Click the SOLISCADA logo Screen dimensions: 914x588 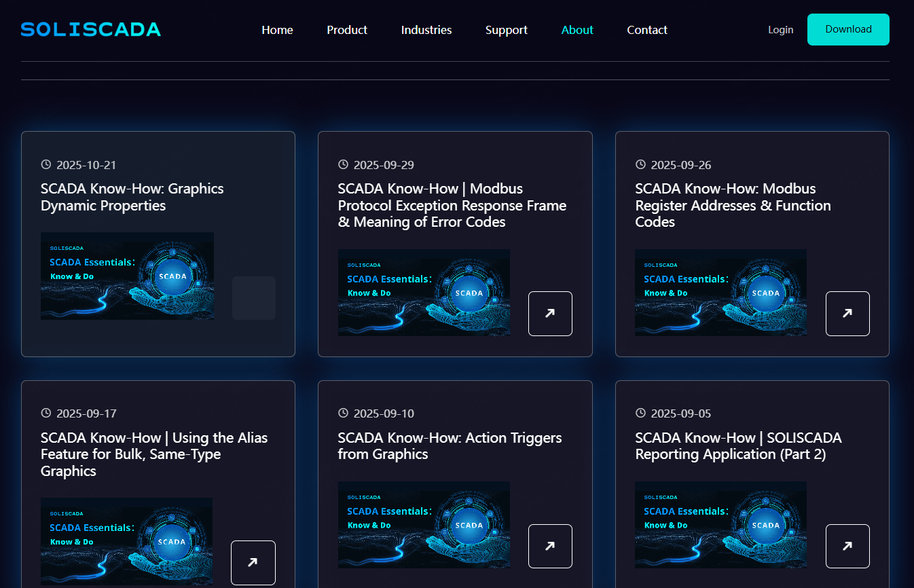[91, 29]
